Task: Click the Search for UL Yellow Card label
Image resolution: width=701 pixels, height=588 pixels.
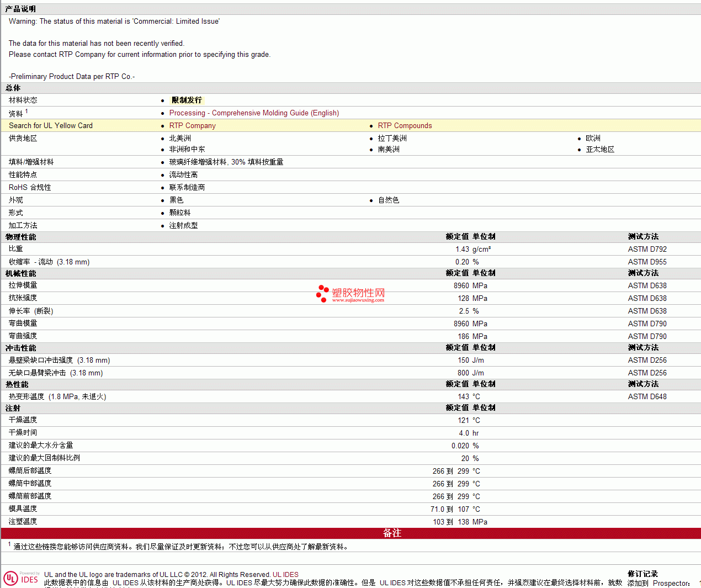Action: pyautogui.click(x=51, y=125)
